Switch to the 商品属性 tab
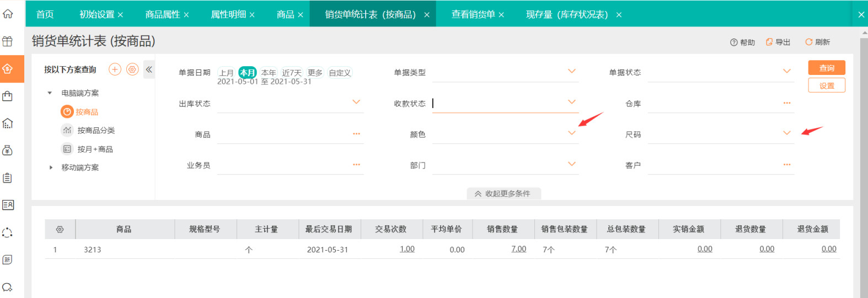Screen dimensions: 868x298 [x=162, y=14]
